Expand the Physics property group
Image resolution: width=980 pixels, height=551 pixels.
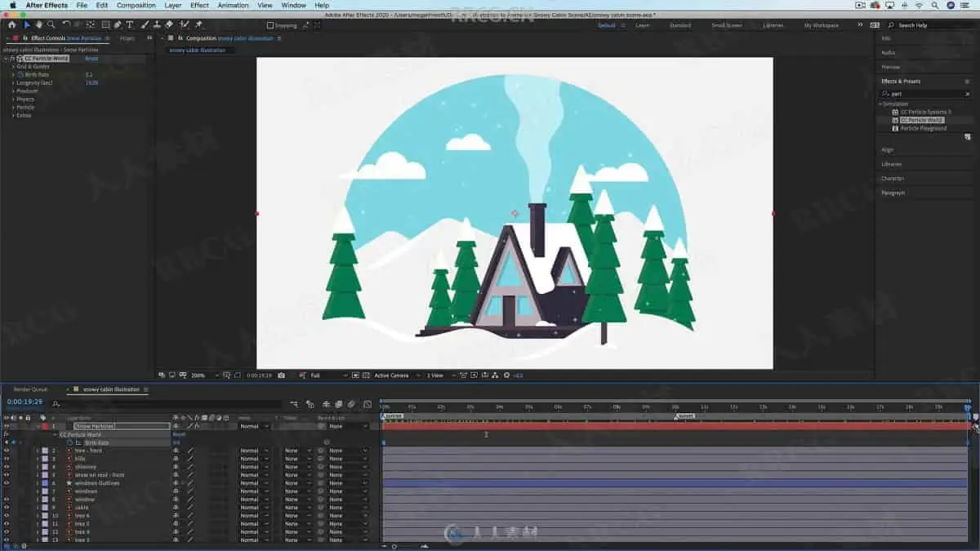tap(13, 99)
